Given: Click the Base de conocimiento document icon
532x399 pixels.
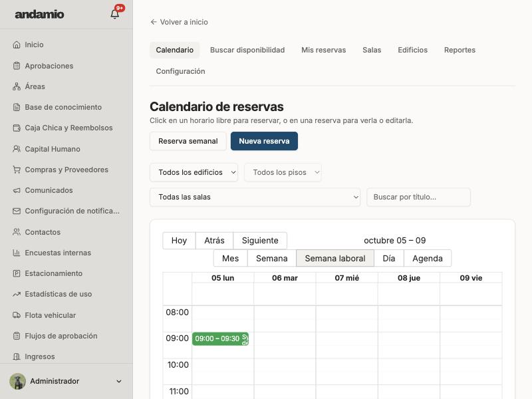Looking at the screenshot, I should 16,107.
